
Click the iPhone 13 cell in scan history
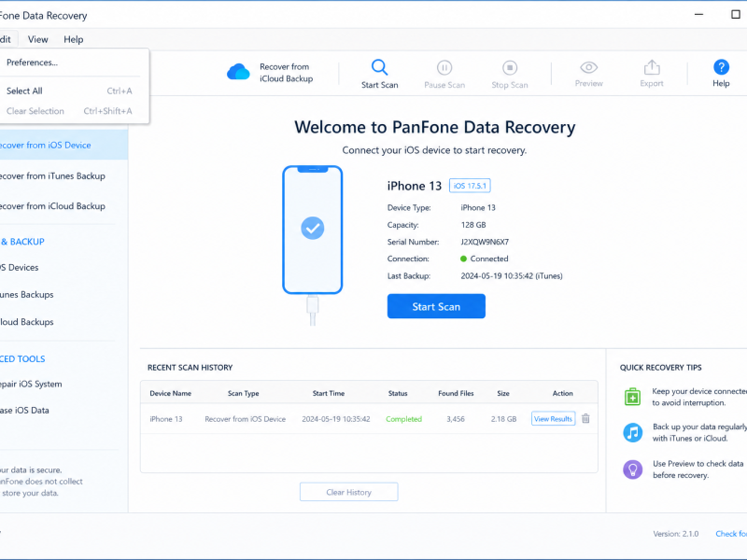pyautogui.click(x=166, y=419)
